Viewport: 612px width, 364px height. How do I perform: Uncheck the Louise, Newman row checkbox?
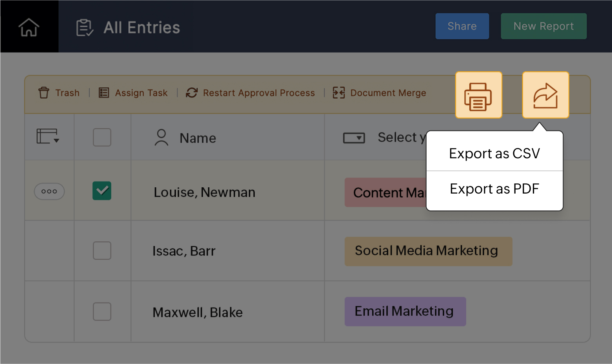pos(102,191)
